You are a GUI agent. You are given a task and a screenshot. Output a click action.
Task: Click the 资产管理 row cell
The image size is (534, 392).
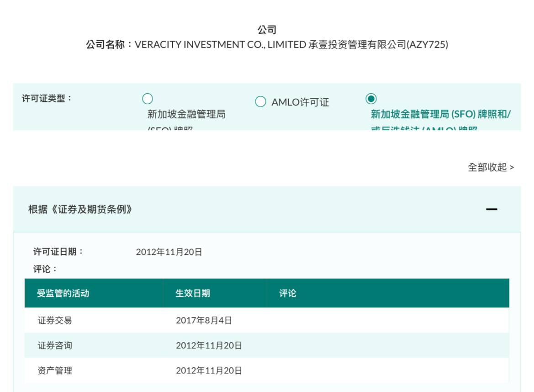[x=55, y=371]
